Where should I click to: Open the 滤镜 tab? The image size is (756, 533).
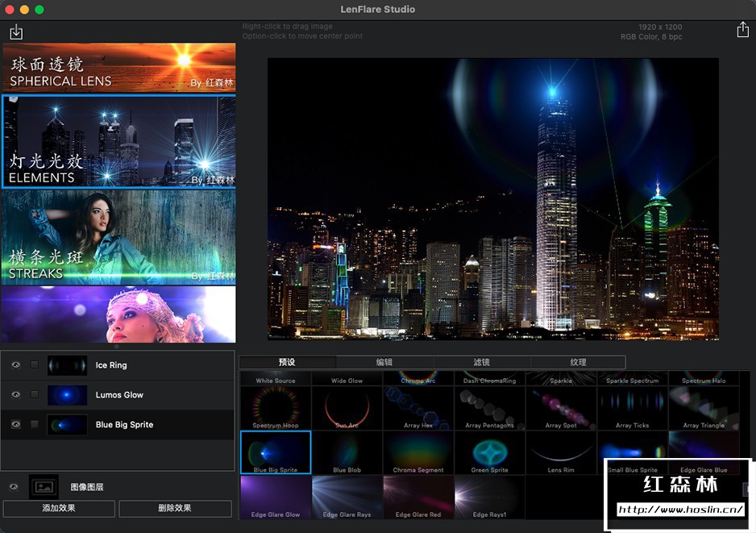(481, 363)
